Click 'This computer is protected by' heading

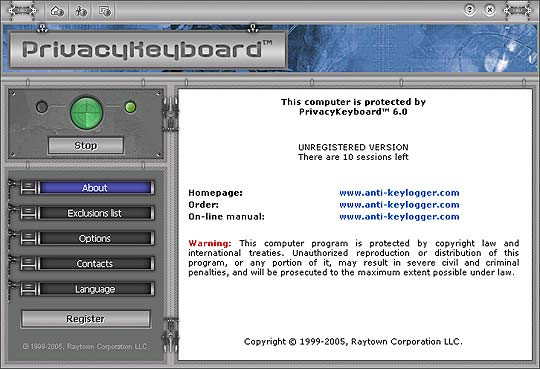[x=353, y=102]
